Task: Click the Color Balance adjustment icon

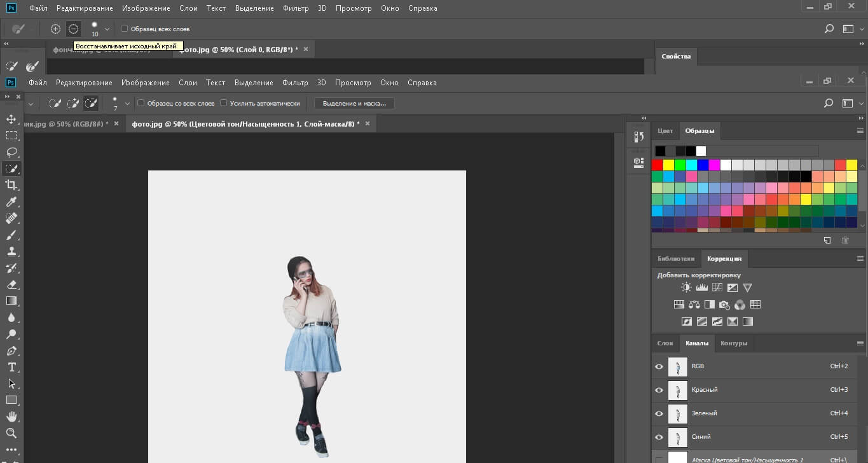Action: [694, 305]
